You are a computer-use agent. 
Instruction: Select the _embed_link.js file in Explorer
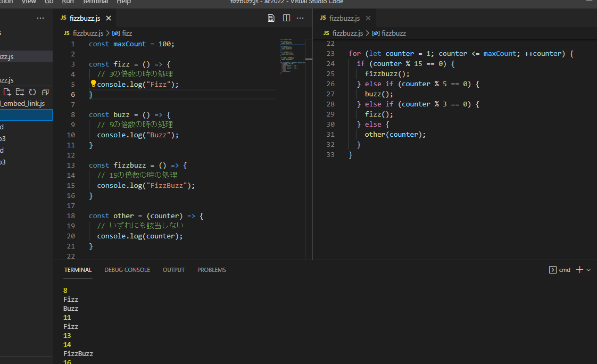click(x=23, y=103)
